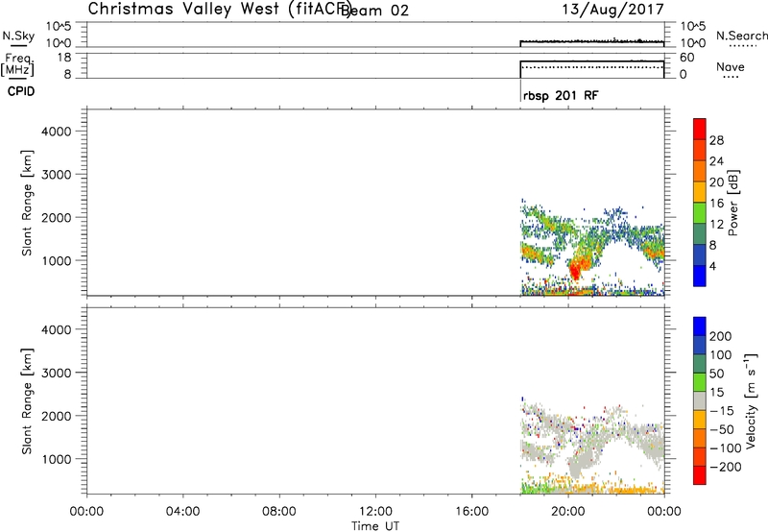Click the 1000 tick in the velocity panel
Viewport: 768px width, 532px height.
[57, 459]
